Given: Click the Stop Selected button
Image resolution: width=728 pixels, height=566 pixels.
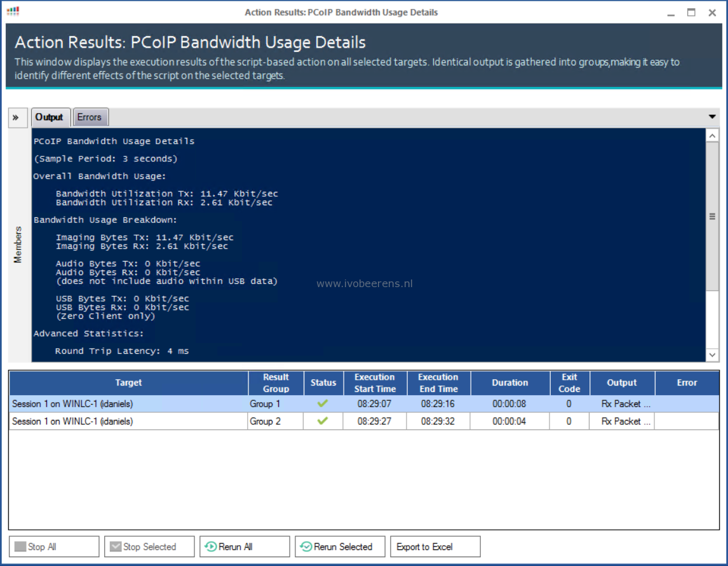Looking at the screenshot, I should pos(149,546).
